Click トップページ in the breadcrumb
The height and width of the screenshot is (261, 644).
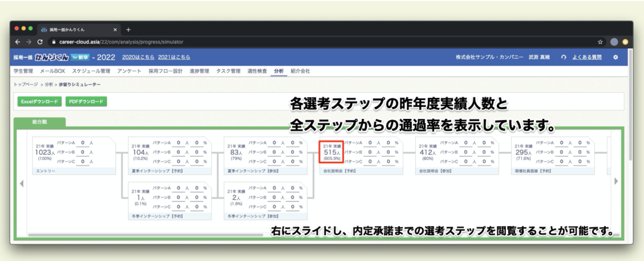(27, 85)
